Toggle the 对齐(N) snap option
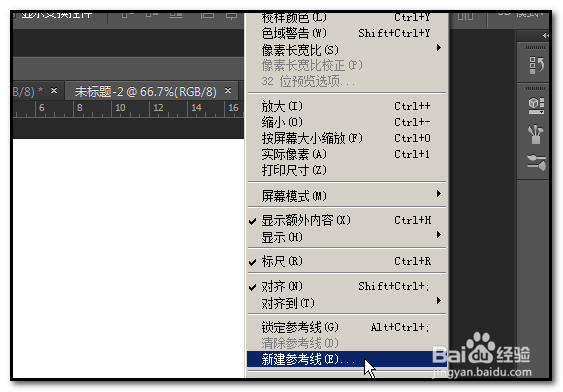Screen dimensions: 563x392 (x=347, y=286)
